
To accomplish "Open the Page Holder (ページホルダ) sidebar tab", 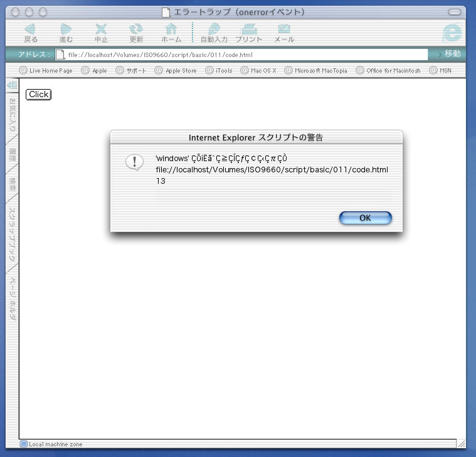I will coord(12,298).
